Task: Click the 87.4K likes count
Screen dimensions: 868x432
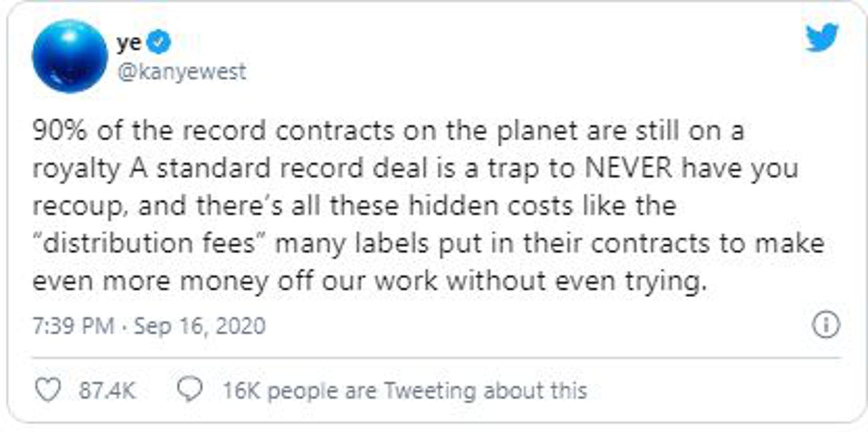Action: click(107, 390)
